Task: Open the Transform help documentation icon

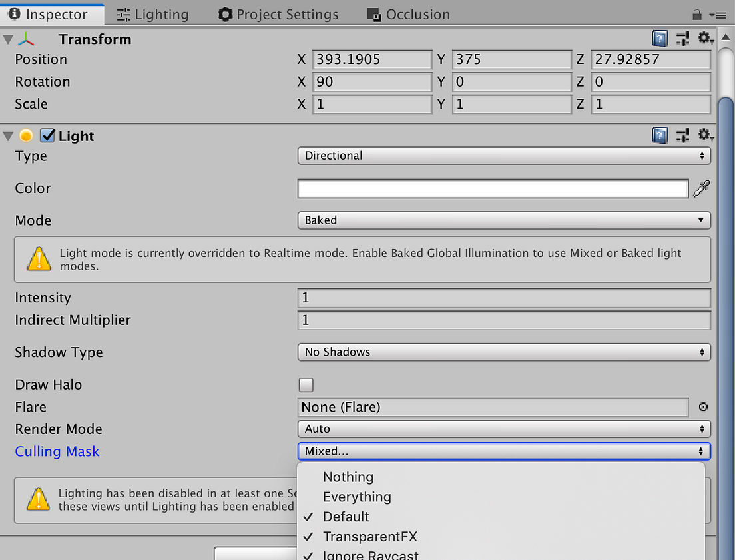Action: coord(659,38)
